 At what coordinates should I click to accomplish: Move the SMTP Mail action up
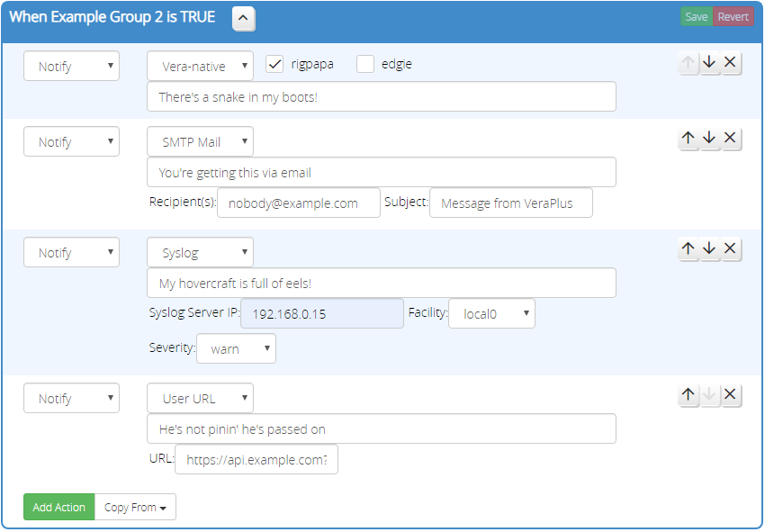688,138
